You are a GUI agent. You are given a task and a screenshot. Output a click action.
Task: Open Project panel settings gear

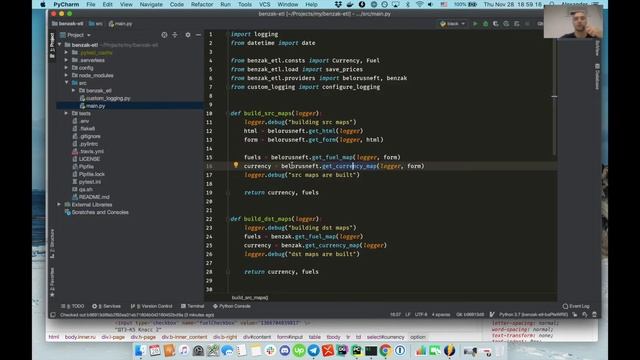[188, 35]
